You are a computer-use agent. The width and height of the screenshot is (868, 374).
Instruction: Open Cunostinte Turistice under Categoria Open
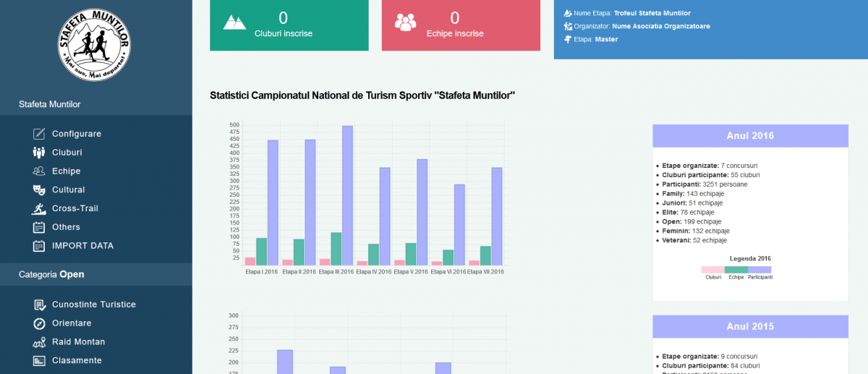tap(94, 305)
